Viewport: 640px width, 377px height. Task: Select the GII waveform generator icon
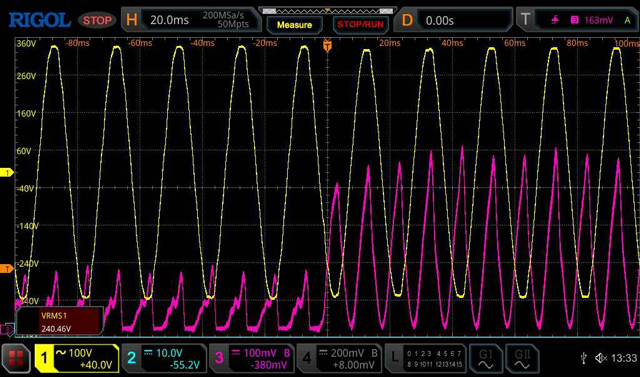[x=522, y=358]
